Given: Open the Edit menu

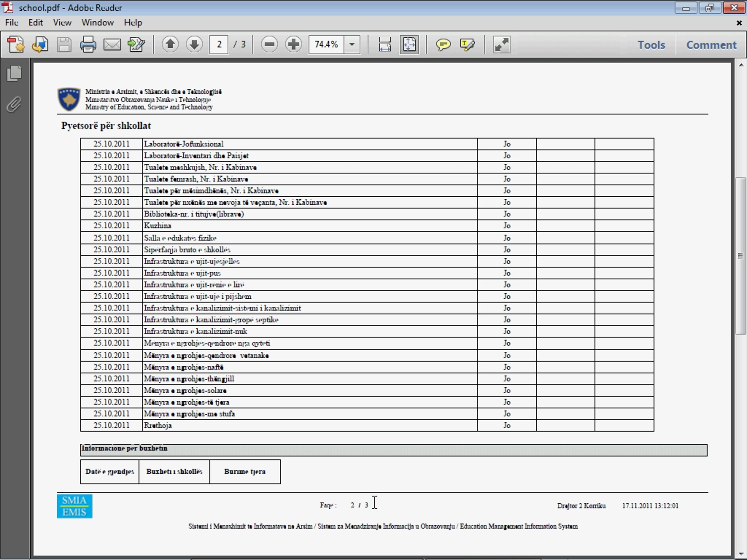Looking at the screenshot, I should (35, 23).
